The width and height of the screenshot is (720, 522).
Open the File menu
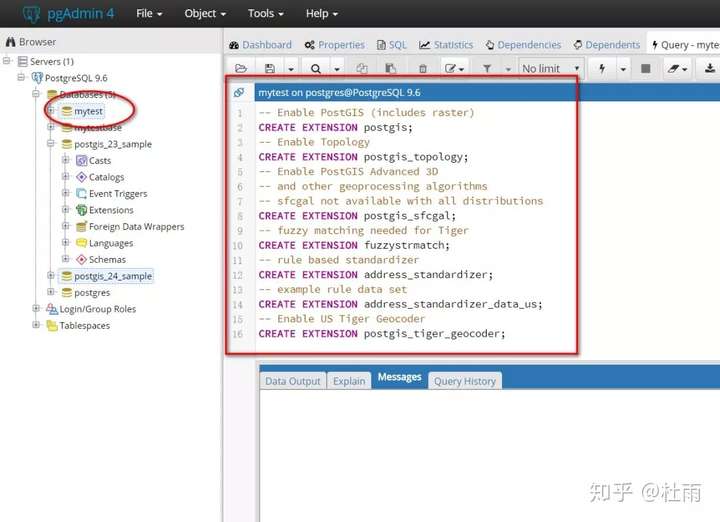[149, 14]
